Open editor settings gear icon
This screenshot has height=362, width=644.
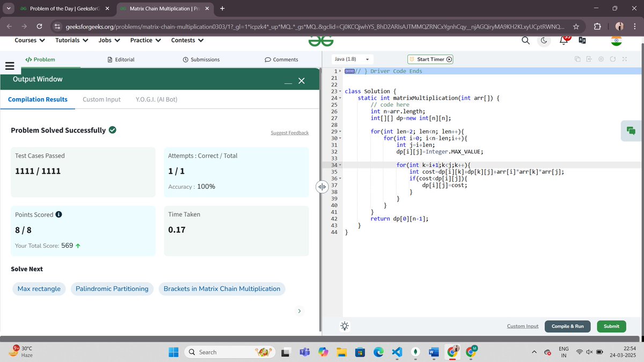601,60
